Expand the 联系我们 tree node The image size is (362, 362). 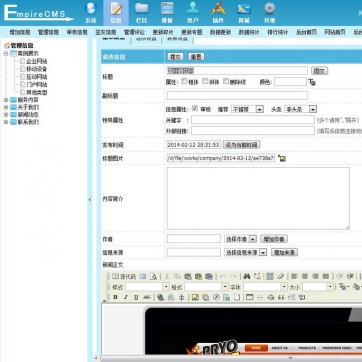(6, 122)
